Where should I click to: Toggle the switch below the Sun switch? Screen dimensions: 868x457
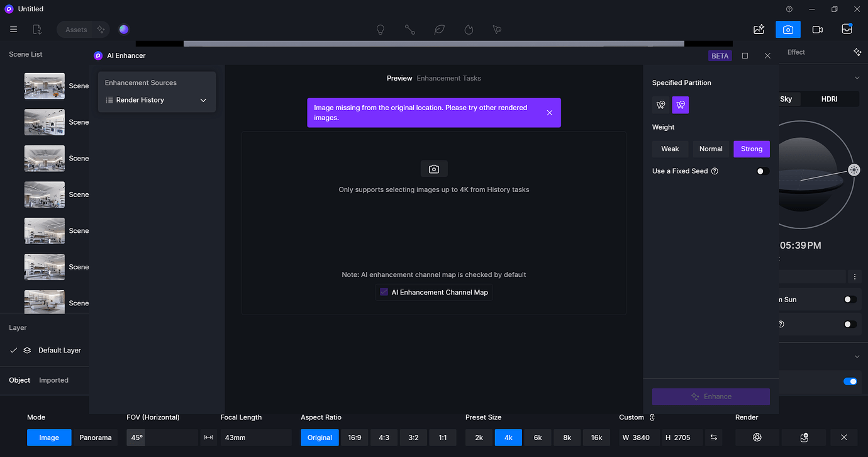[850, 324]
